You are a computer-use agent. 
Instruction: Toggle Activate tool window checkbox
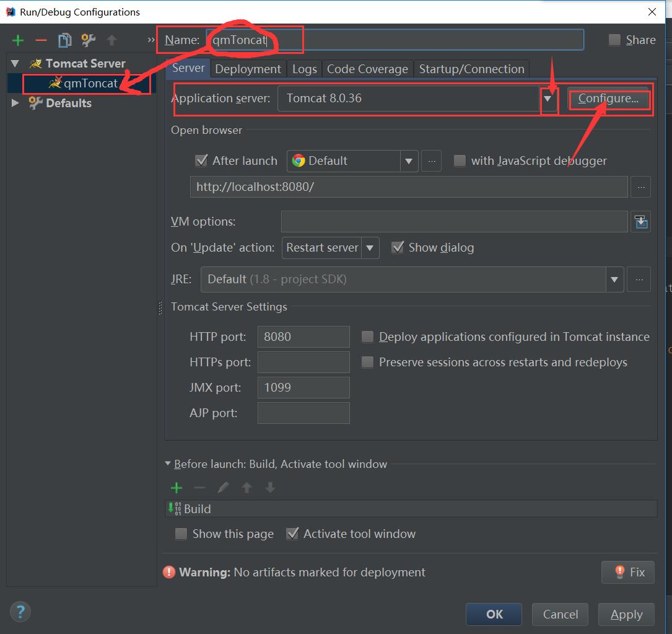[x=292, y=534]
